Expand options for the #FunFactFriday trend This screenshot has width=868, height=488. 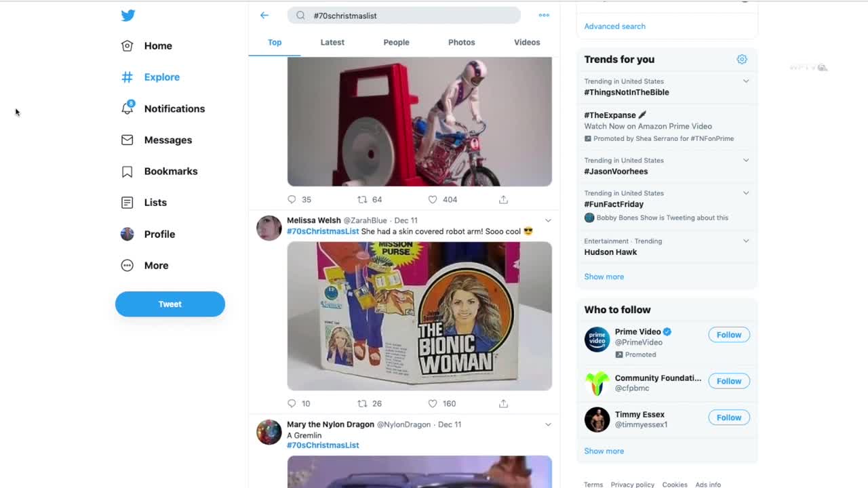(x=746, y=193)
